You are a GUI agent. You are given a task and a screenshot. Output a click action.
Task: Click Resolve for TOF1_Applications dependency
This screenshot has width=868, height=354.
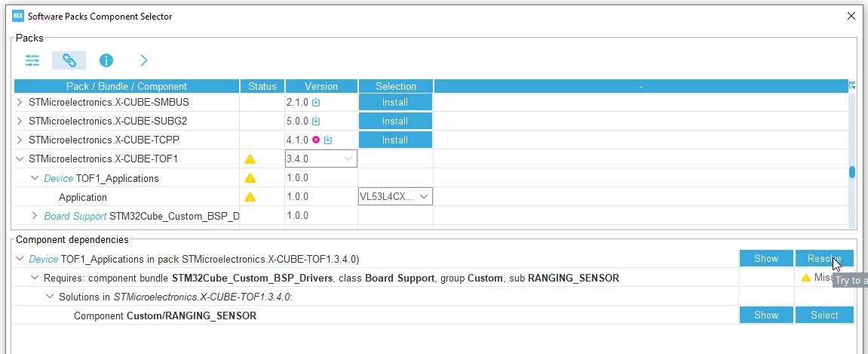coord(824,259)
